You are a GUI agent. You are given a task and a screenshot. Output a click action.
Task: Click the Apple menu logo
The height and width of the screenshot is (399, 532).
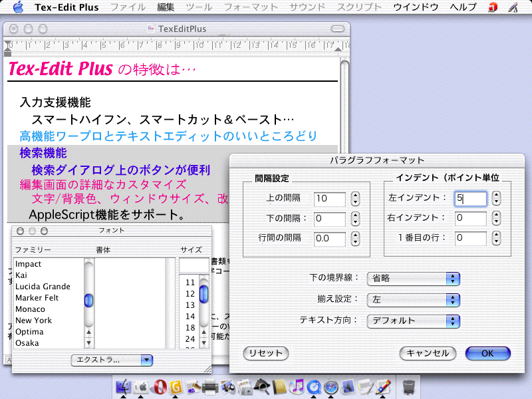18,7
